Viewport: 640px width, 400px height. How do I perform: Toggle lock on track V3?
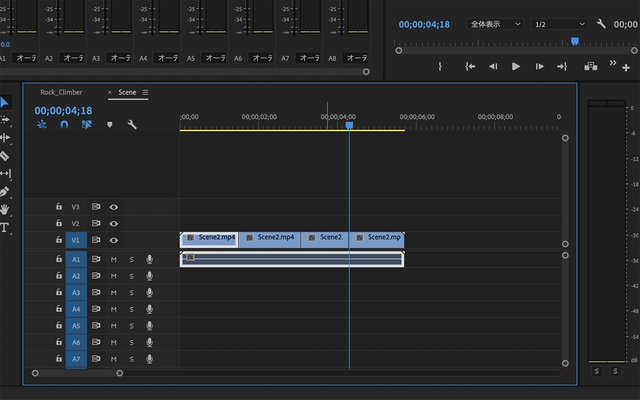click(59, 207)
